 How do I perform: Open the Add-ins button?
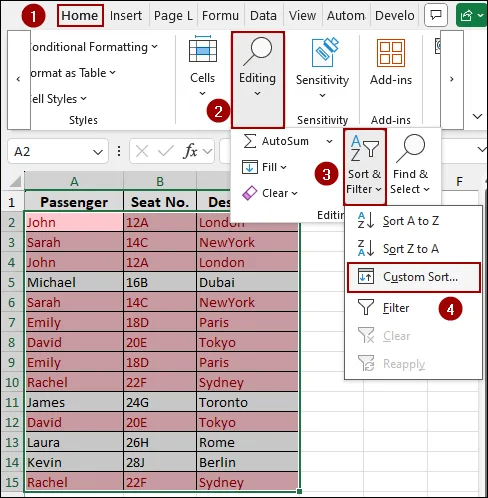pos(391,61)
